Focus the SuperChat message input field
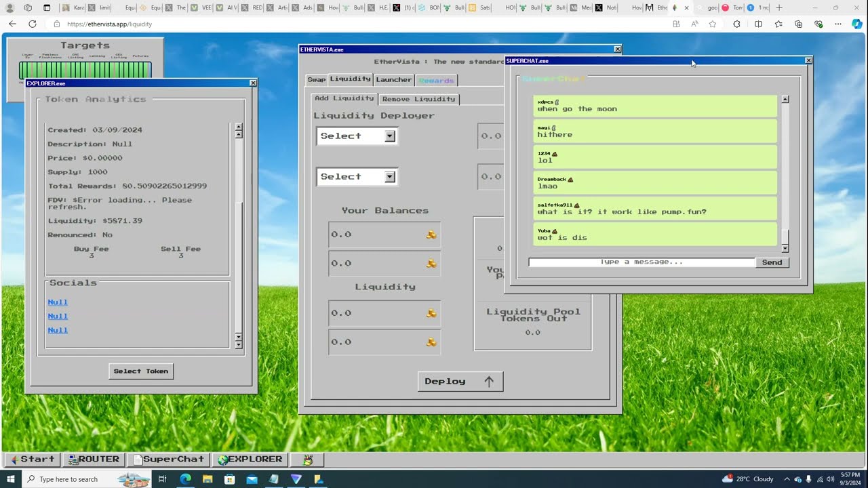Screen dimensions: 868x488 coord(642,262)
